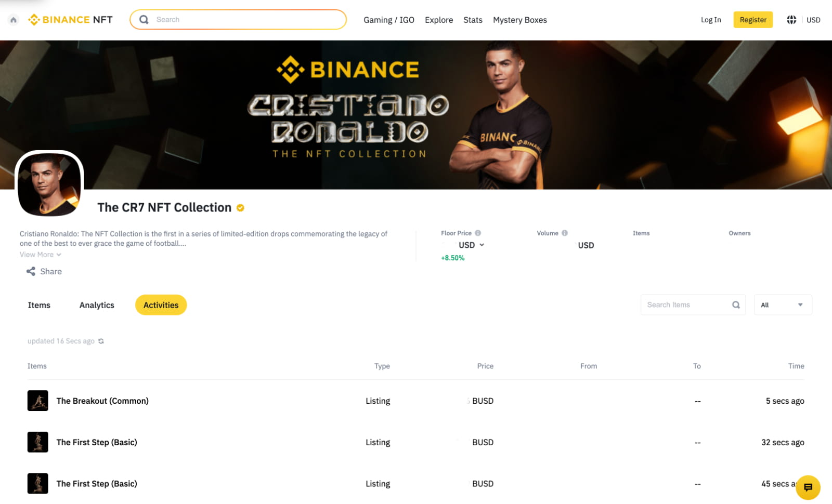Viewport: 832px width, 504px height.
Task: Click the top search input field
Action: [x=244, y=20]
